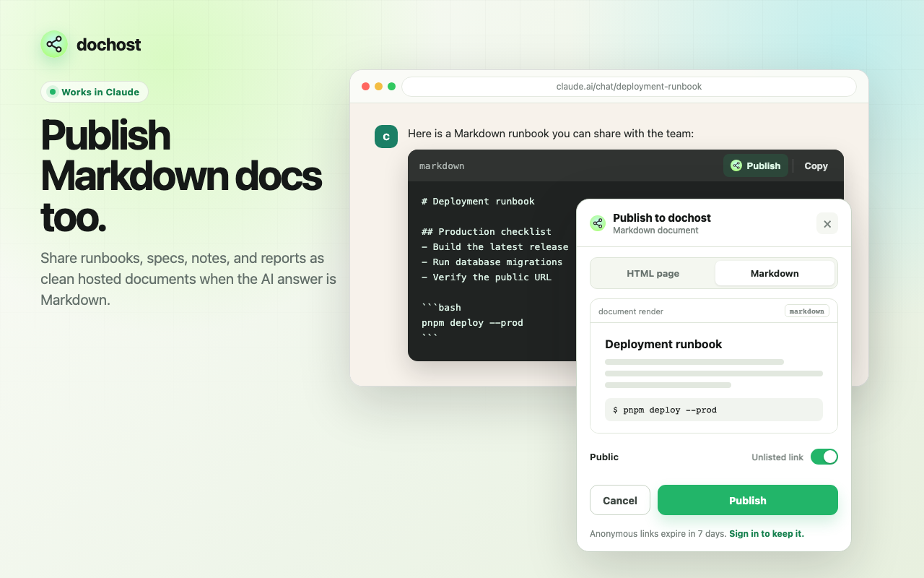This screenshot has width=924, height=578.
Task: Click the dochost brand name
Action: tap(109, 44)
